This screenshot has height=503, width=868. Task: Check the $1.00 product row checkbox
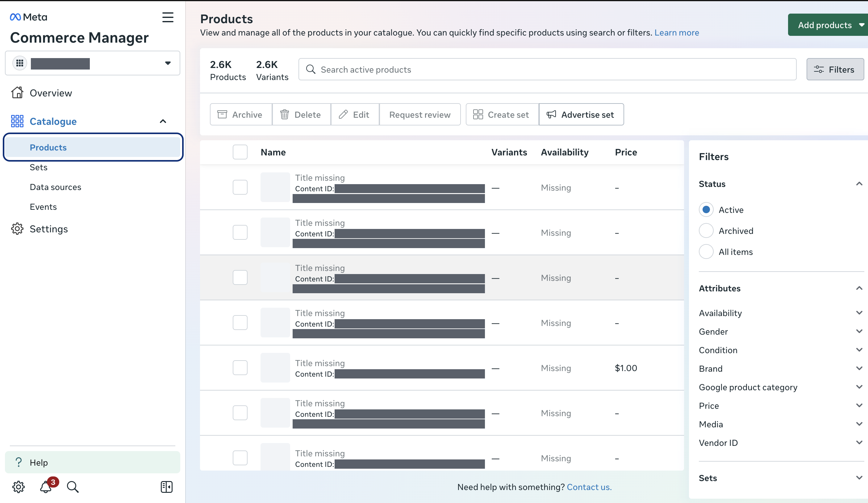coord(240,368)
